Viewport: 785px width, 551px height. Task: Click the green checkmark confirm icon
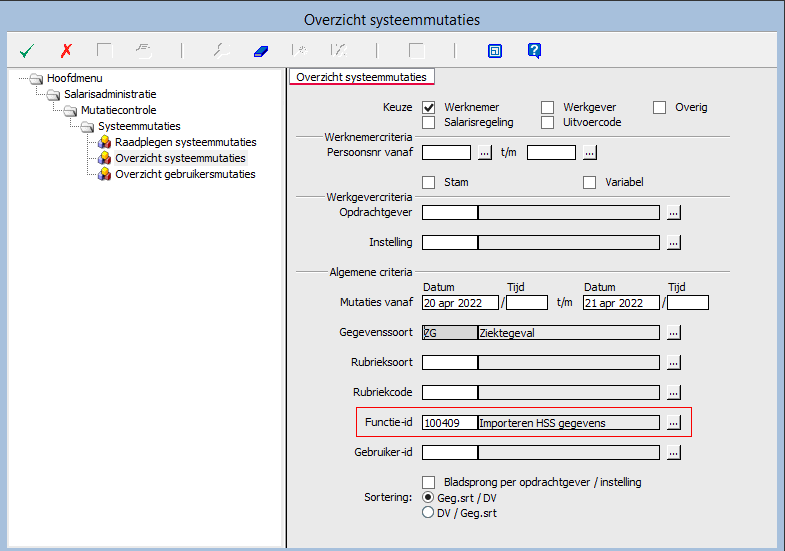pos(27,50)
